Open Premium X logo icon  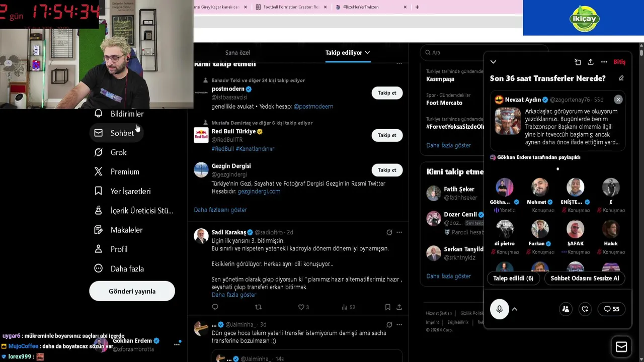point(99,171)
